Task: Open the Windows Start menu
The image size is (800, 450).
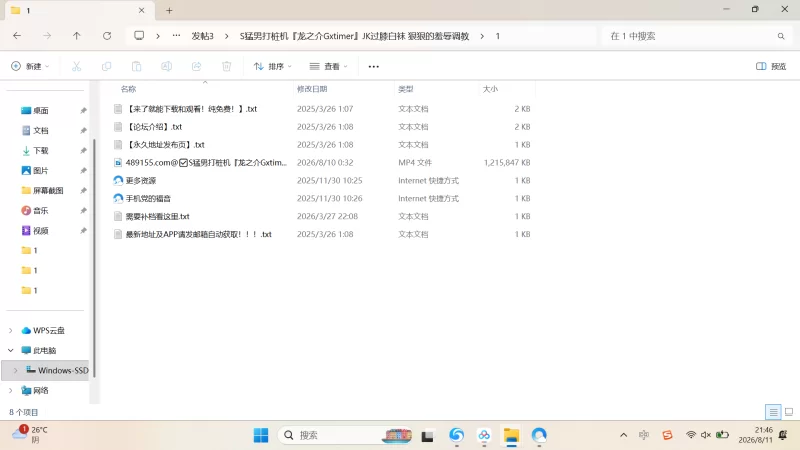Action: 261,435
